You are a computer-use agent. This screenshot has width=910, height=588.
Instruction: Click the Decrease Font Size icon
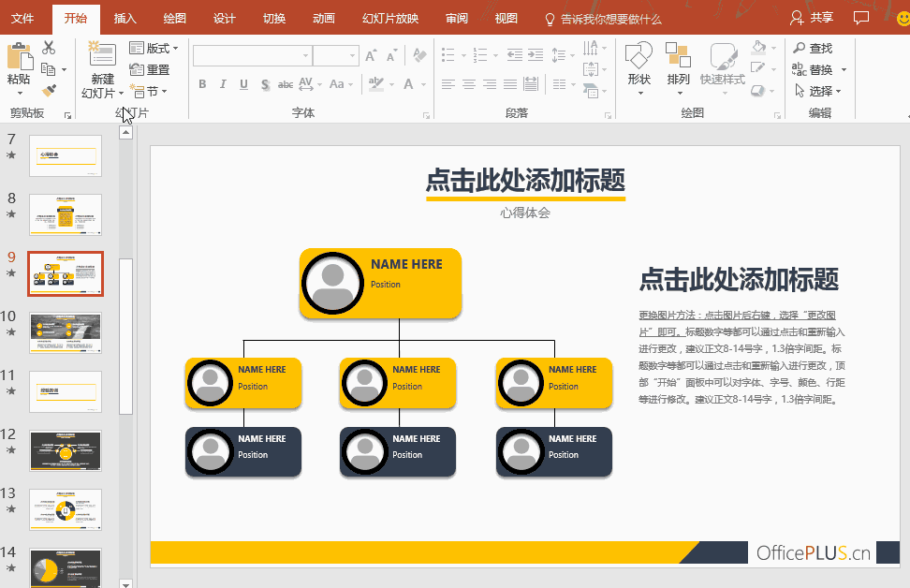click(391, 56)
